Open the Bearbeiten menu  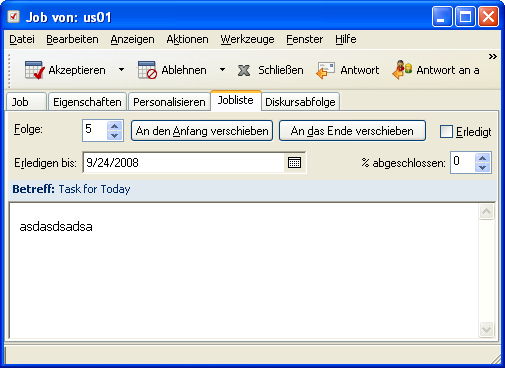(72, 39)
